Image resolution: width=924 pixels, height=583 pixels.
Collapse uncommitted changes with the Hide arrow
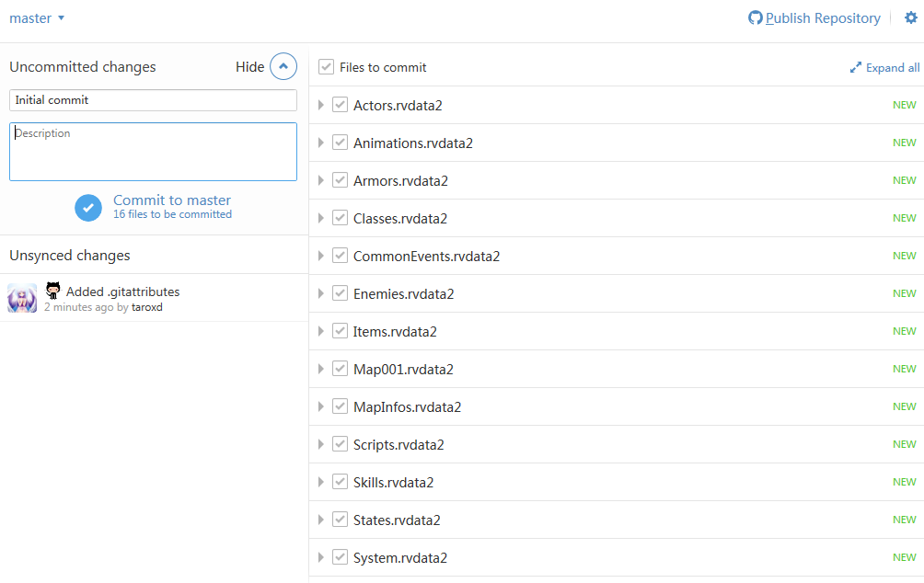[x=283, y=66]
